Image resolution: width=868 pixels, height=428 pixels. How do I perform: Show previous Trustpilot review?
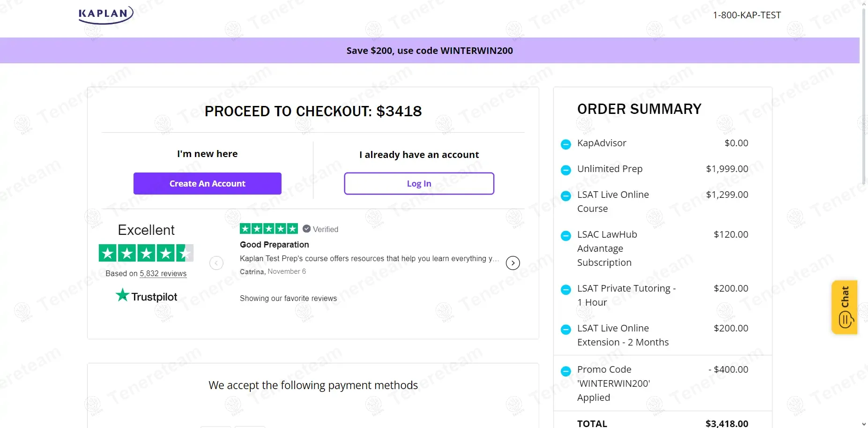216,263
